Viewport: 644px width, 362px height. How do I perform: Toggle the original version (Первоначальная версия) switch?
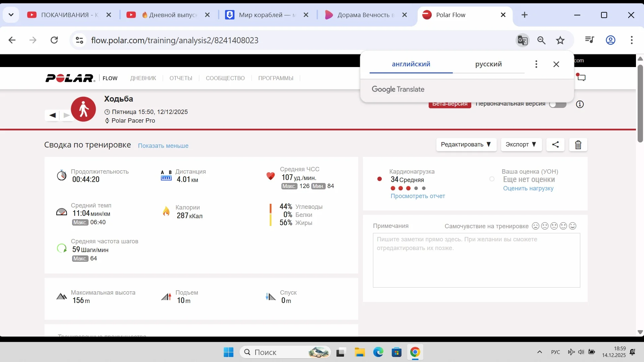click(x=558, y=104)
